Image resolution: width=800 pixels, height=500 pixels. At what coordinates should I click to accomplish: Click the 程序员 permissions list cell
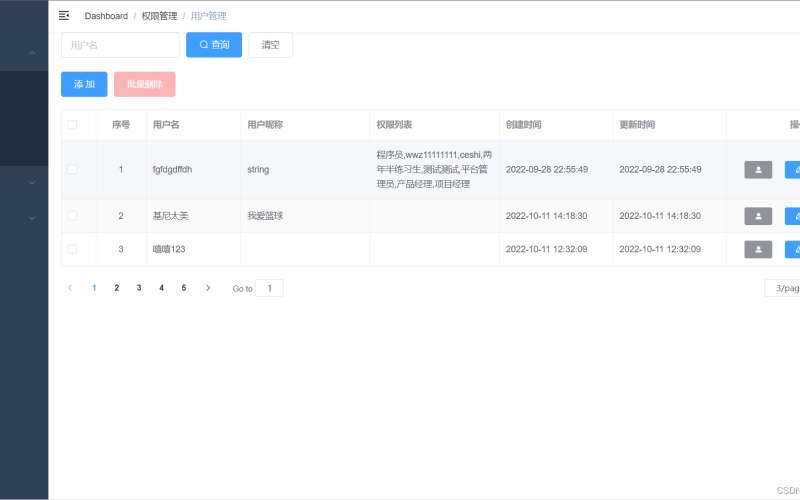pos(434,169)
